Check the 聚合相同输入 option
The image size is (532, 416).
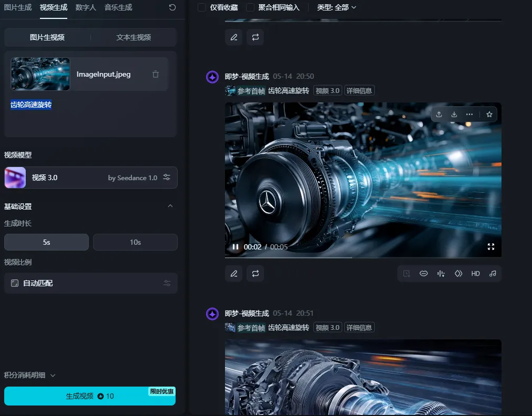coord(250,7)
